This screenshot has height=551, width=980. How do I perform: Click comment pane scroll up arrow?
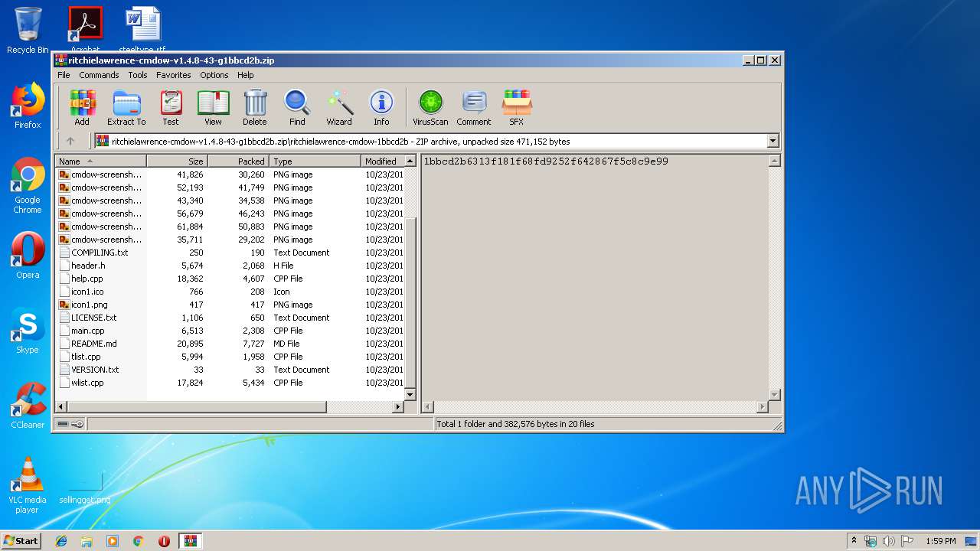click(x=774, y=161)
